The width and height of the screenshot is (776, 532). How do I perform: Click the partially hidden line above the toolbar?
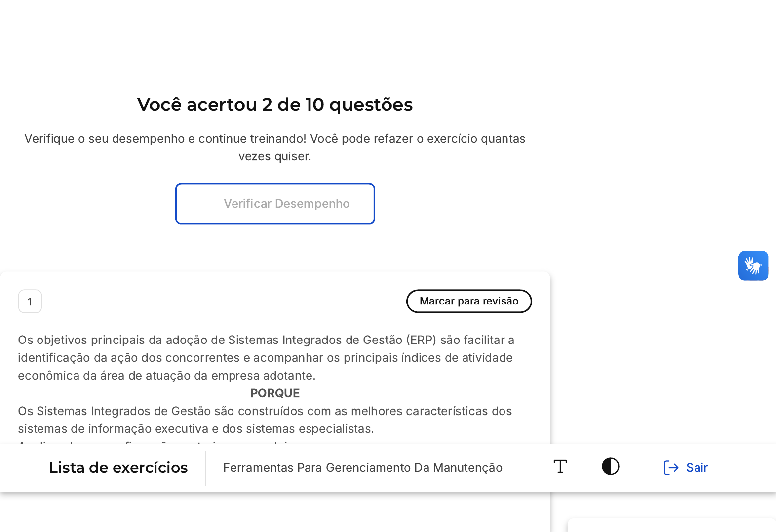point(173,442)
